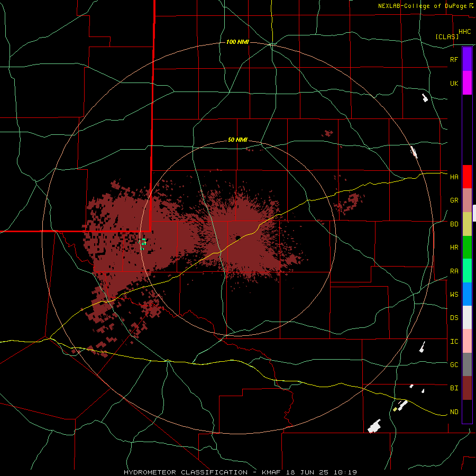This screenshot has height=476, width=476.
Task: Click the WS blue legend swatch
Action: click(467, 294)
